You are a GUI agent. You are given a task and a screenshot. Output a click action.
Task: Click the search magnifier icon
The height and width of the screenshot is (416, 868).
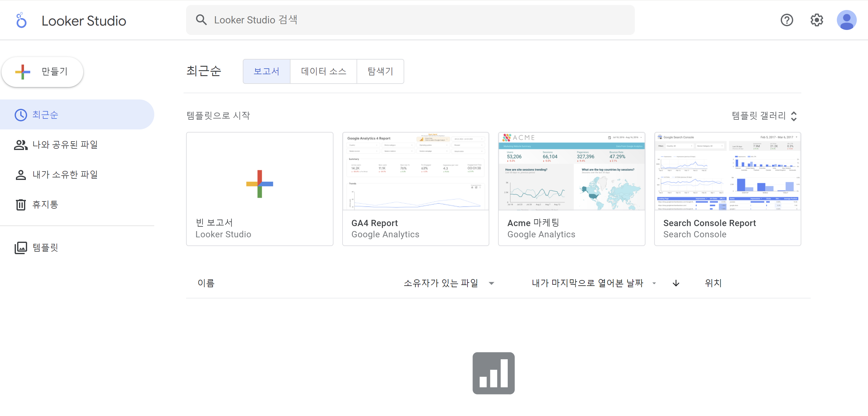[201, 20]
